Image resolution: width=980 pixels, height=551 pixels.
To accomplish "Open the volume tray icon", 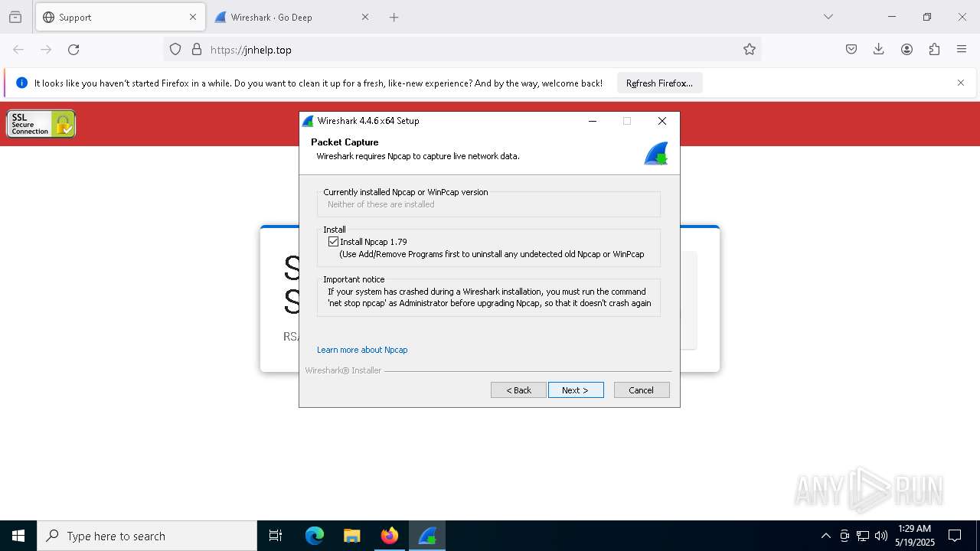I will [881, 536].
